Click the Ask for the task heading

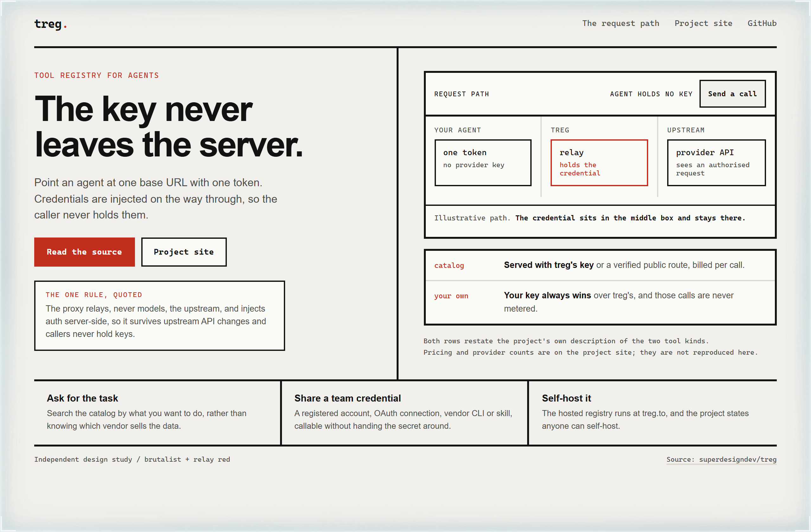pos(82,398)
